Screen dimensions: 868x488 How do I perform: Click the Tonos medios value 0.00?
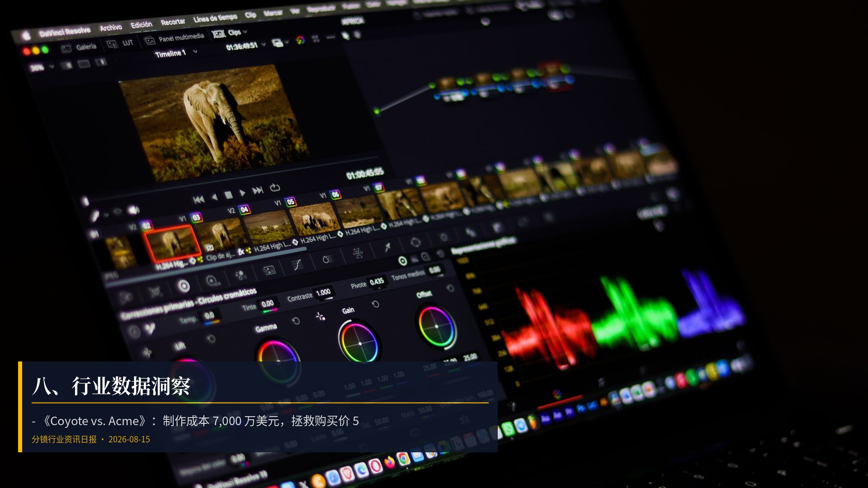(434, 270)
